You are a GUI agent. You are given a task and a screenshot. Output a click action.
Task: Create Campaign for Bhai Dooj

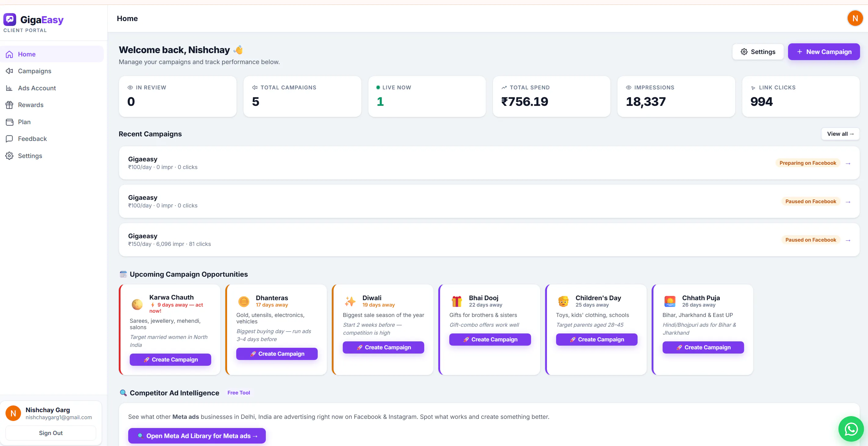click(490, 340)
